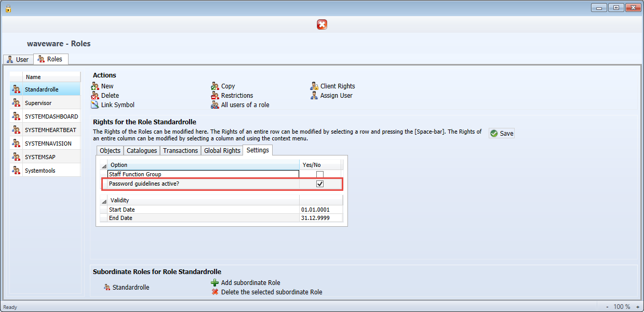Image resolution: width=644 pixels, height=312 pixels.
Task: Select the Supervisor role in list
Action: 38,103
